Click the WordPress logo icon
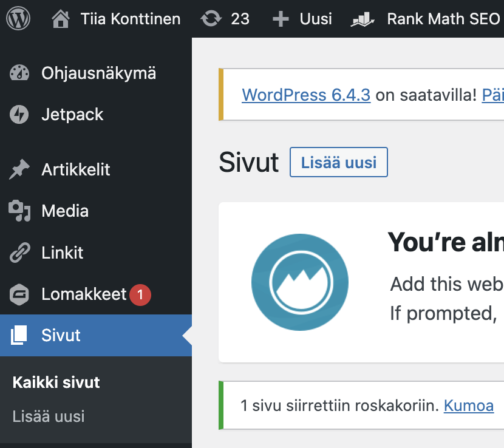504x448 pixels. click(x=18, y=19)
